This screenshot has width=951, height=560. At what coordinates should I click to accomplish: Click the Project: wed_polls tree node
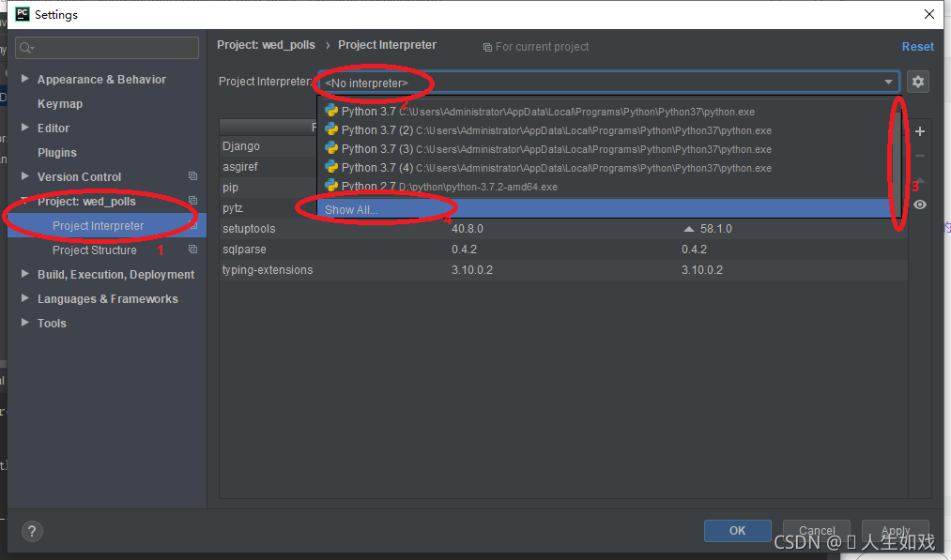point(86,202)
